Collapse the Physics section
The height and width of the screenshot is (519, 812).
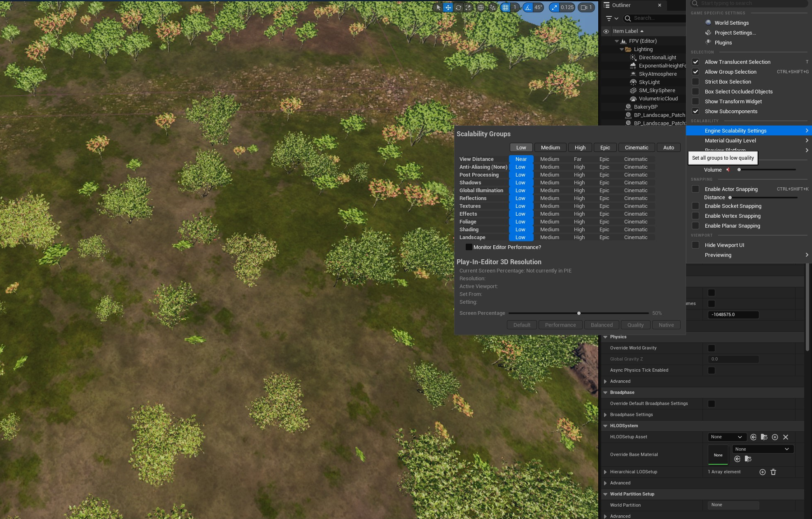pyautogui.click(x=605, y=337)
